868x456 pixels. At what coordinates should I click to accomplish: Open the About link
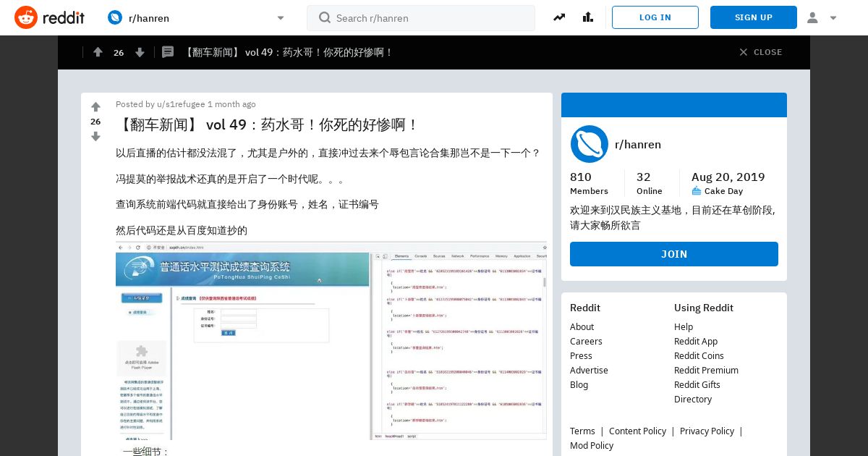click(582, 326)
